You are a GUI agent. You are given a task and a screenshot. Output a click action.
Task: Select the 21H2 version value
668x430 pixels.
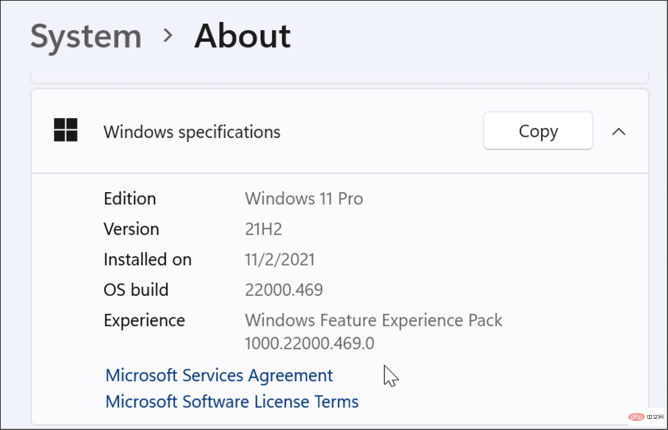pos(263,229)
